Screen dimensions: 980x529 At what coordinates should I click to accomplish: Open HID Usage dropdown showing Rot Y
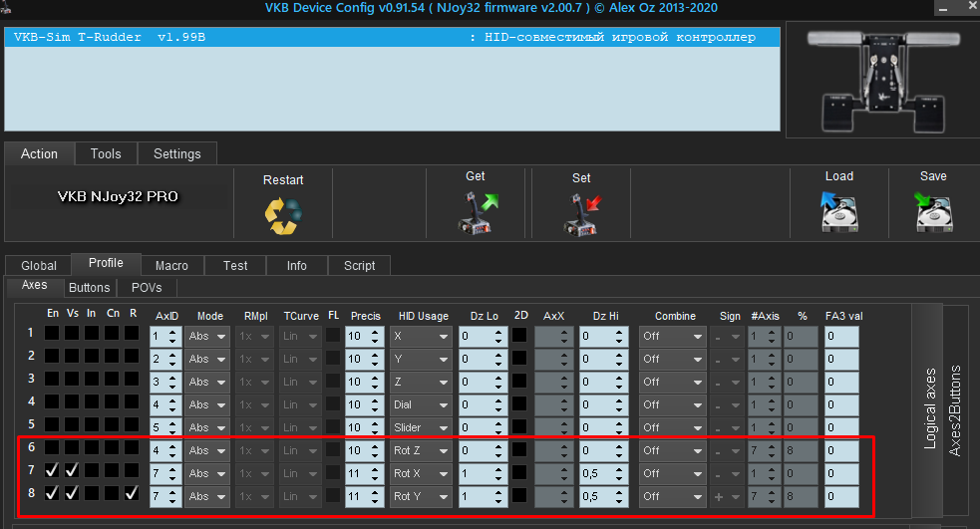(421, 496)
